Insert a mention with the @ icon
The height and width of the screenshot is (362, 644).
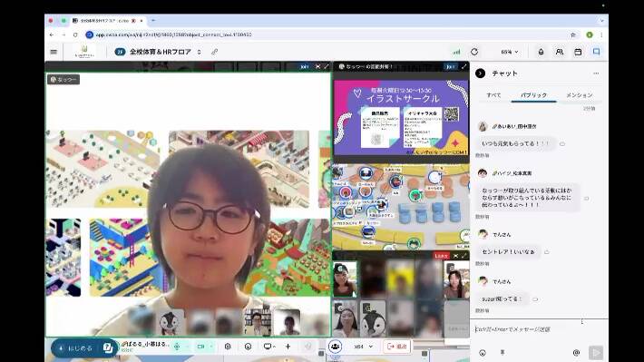tap(576, 353)
